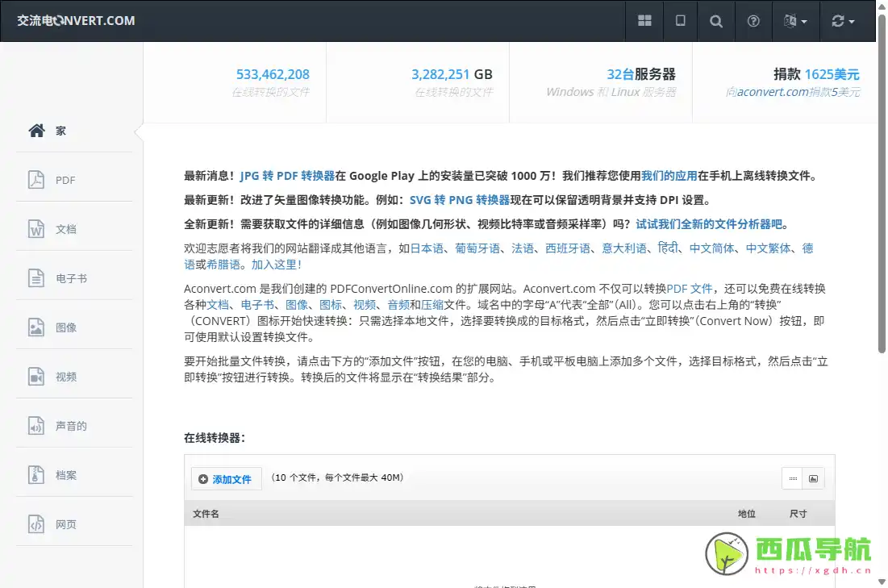Click the 文件名 column header
Screen dimensions: 888x588
point(206,514)
